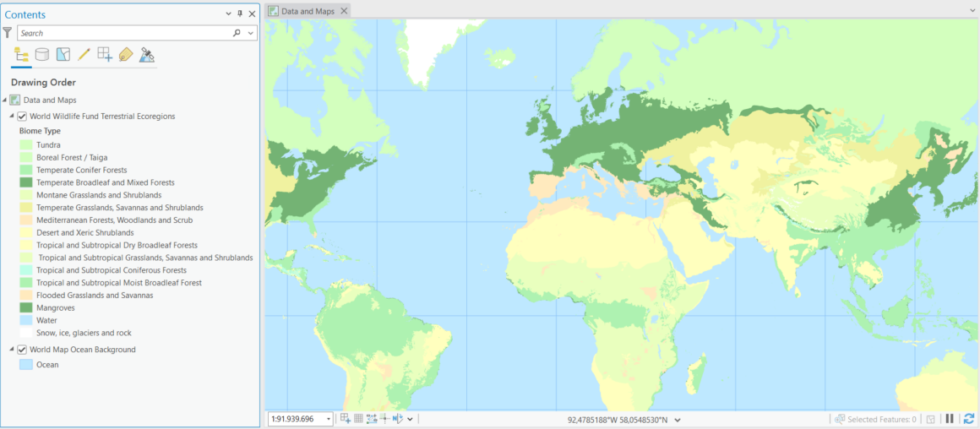Click Desert and Xeric Shrublands swatch
This screenshot has width=980, height=429.
click(25, 232)
